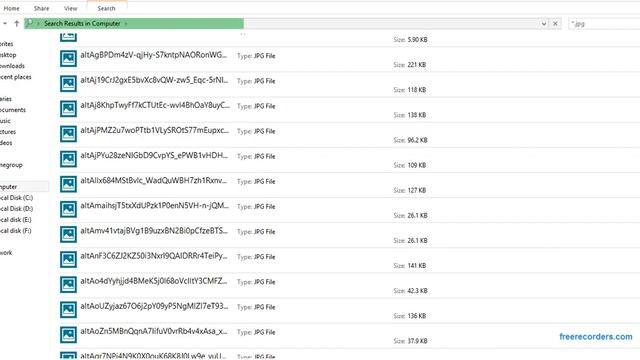The width and height of the screenshot is (640, 360).
Task: Open Music library in navigation pane
Action: 5,121
